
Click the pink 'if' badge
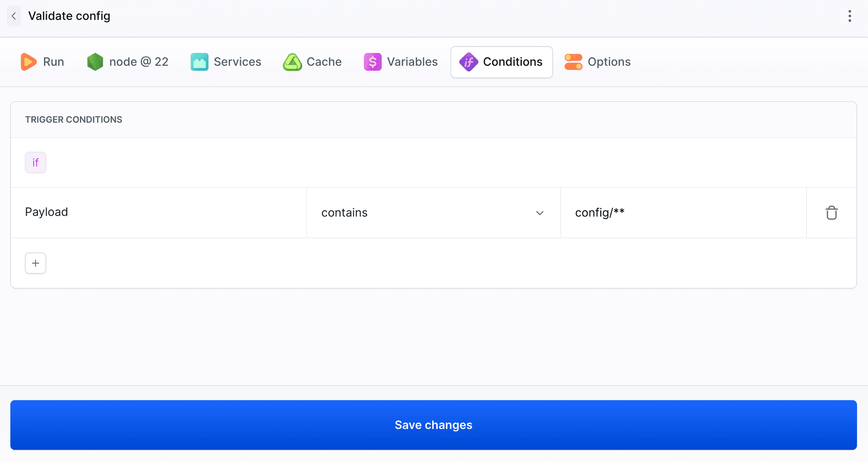(36, 163)
